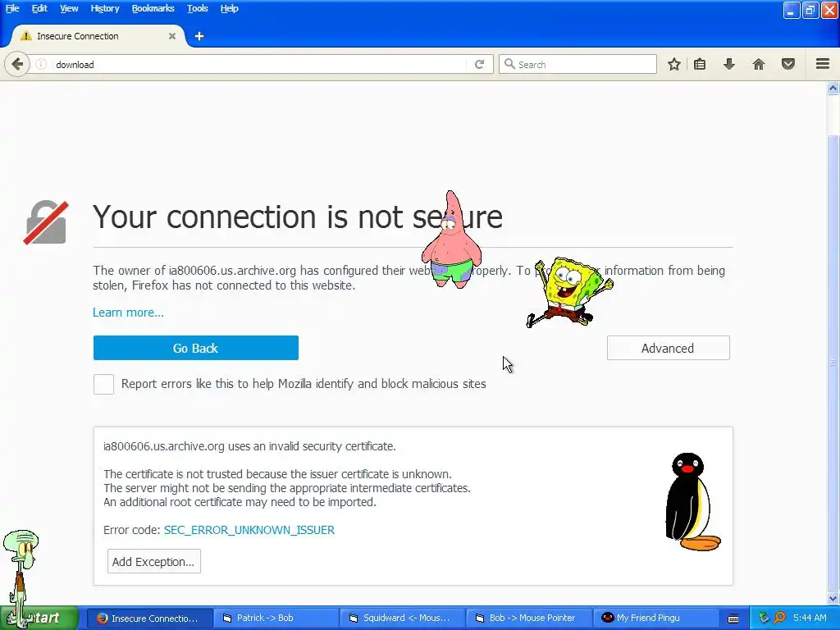Screen dimensions: 840x630
Task: Open a new tab with the plus icon
Action: [199, 36]
